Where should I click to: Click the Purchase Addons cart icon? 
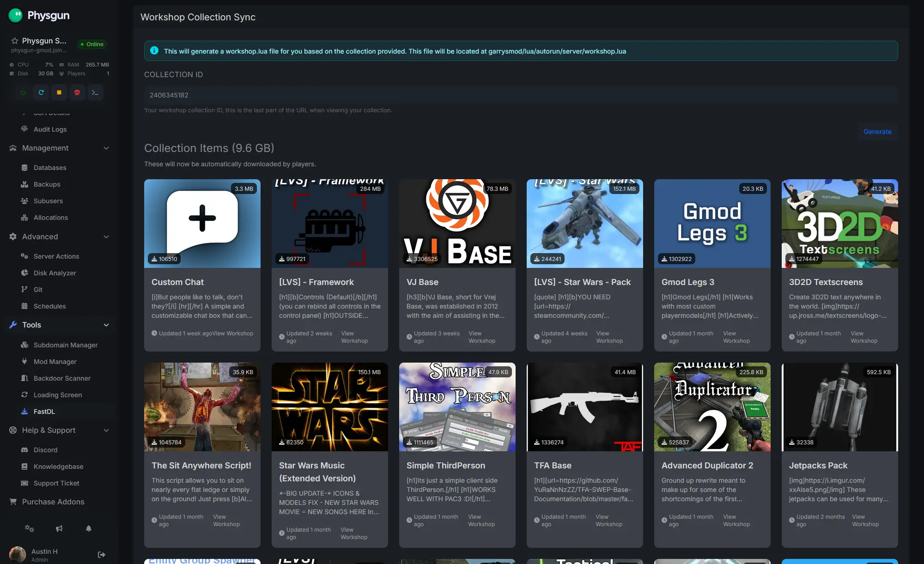[13, 502]
